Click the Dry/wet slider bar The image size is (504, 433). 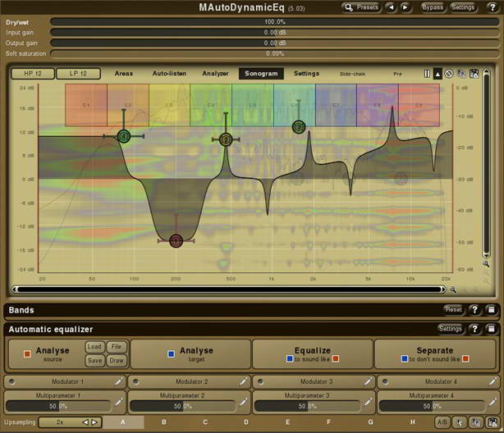tap(275, 21)
